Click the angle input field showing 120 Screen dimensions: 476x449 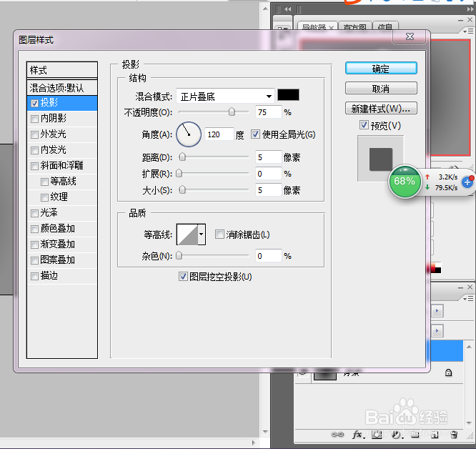(x=219, y=134)
